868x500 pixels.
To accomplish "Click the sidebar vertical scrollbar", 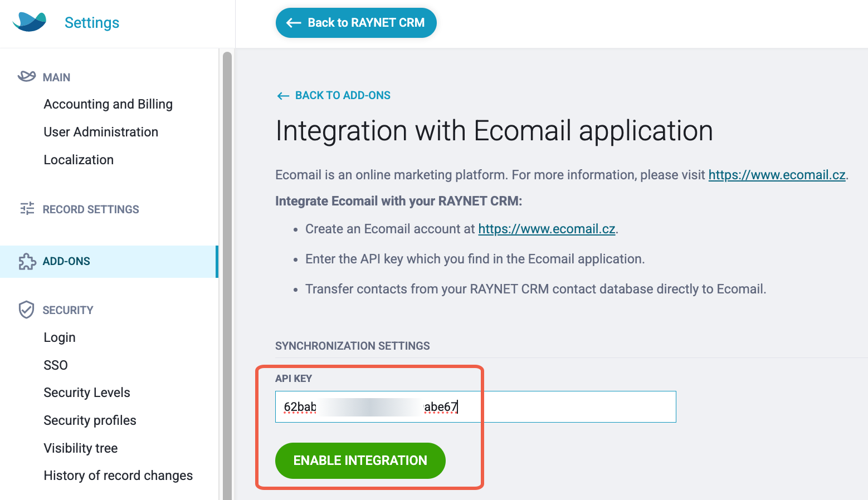I will [x=227, y=276].
